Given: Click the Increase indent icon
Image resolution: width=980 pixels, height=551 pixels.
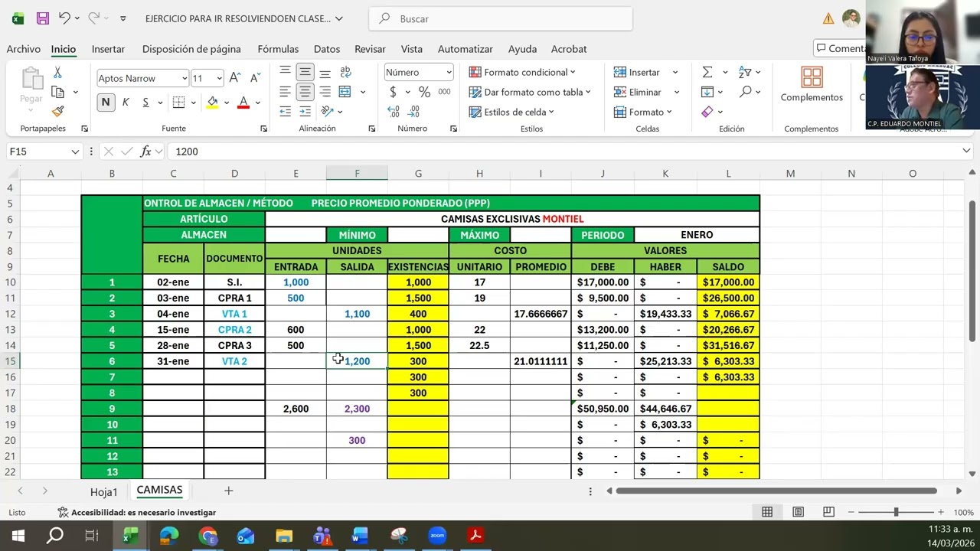Looking at the screenshot, I should pos(305,112).
